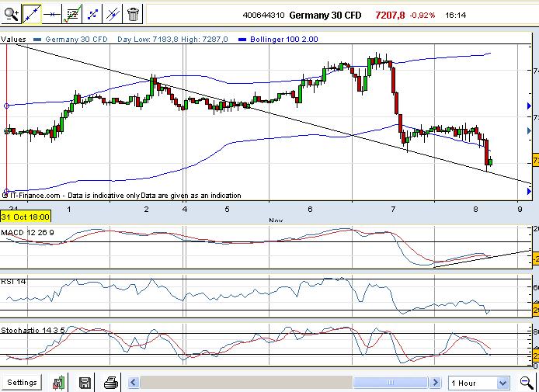The width and height of the screenshot is (539, 392).
Task: Click the Germany 30 CFD title in header
Action: pyautogui.click(x=325, y=15)
